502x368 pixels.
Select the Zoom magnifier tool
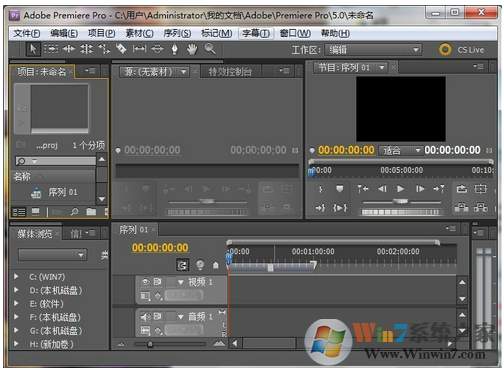[x=210, y=49]
